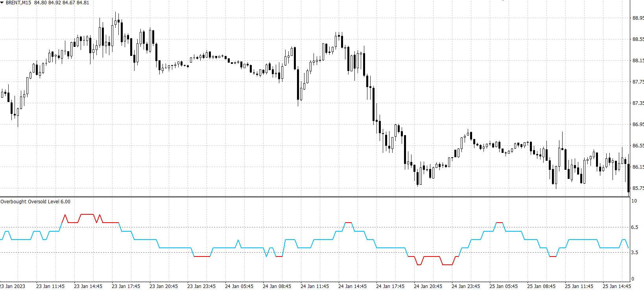Screen dimensions: 644x290
Task: Select the 87.35 price axis label
Action: pos(637,103)
